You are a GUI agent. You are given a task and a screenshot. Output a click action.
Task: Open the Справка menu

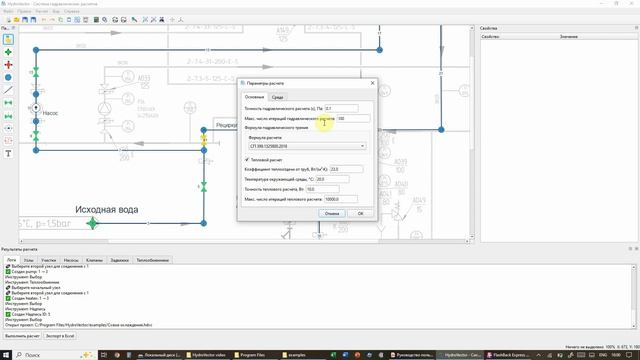tap(72, 11)
